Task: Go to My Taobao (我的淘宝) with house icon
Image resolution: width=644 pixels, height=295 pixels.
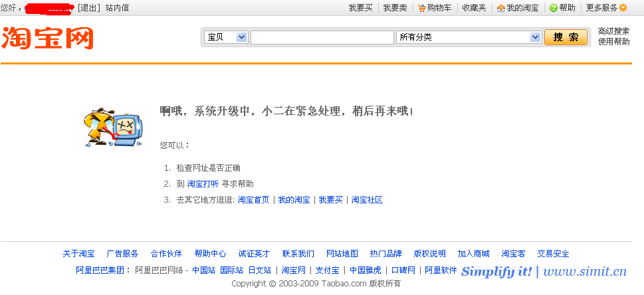Action: 518,8
